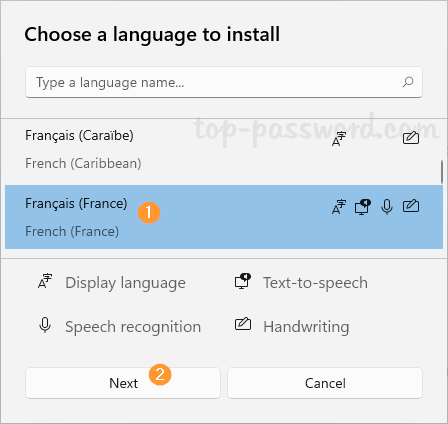Click the French (Caribbean) subtitle text

coord(83,164)
